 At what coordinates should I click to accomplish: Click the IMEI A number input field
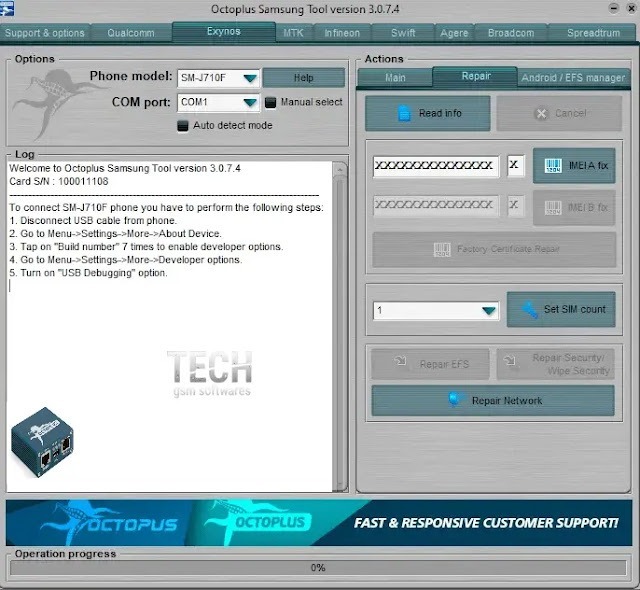436,166
